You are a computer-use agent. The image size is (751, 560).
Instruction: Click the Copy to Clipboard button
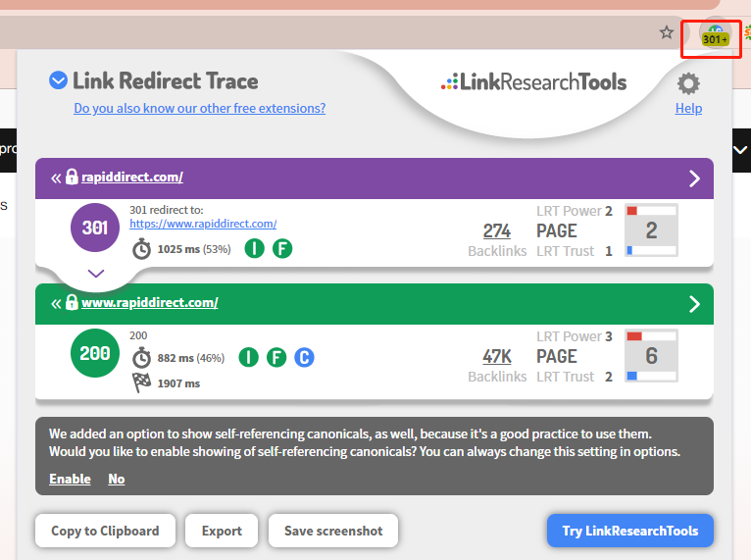pyautogui.click(x=105, y=531)
